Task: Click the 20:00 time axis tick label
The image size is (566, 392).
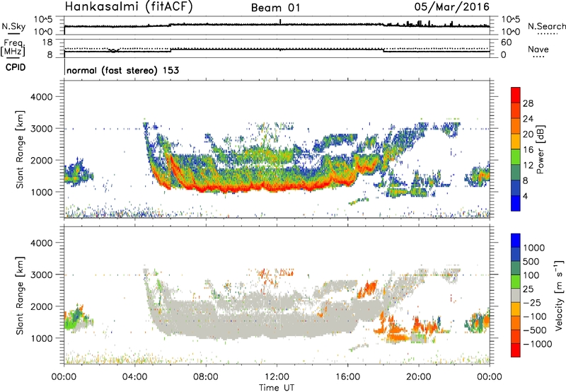Action: click(x=418, y=377)
